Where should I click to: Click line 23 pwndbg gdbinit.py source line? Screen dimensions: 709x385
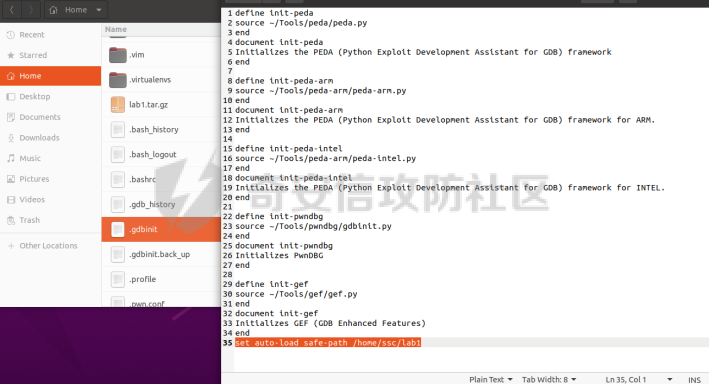click(x=313, y=226)
